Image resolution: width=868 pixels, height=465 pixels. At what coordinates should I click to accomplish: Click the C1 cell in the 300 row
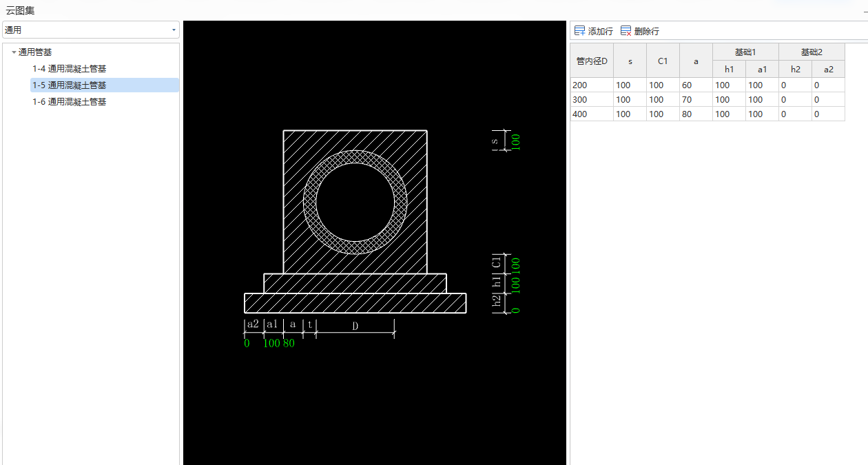coord(663,100)
